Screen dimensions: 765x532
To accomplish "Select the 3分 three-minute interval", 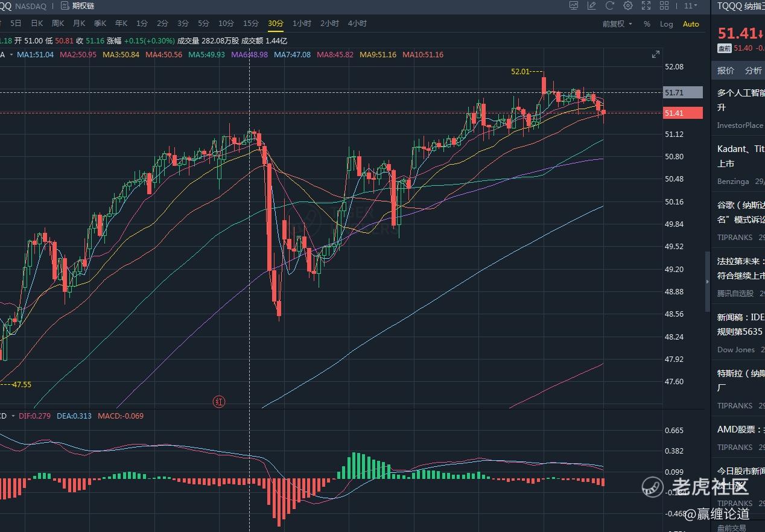I will pyautogui.click(x=183, y=24).
